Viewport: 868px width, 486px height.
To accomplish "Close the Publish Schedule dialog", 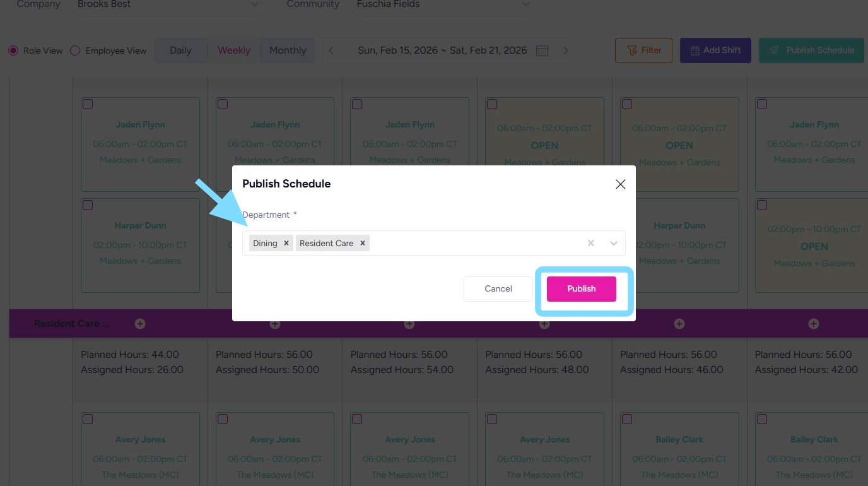I will coord(620,184).
